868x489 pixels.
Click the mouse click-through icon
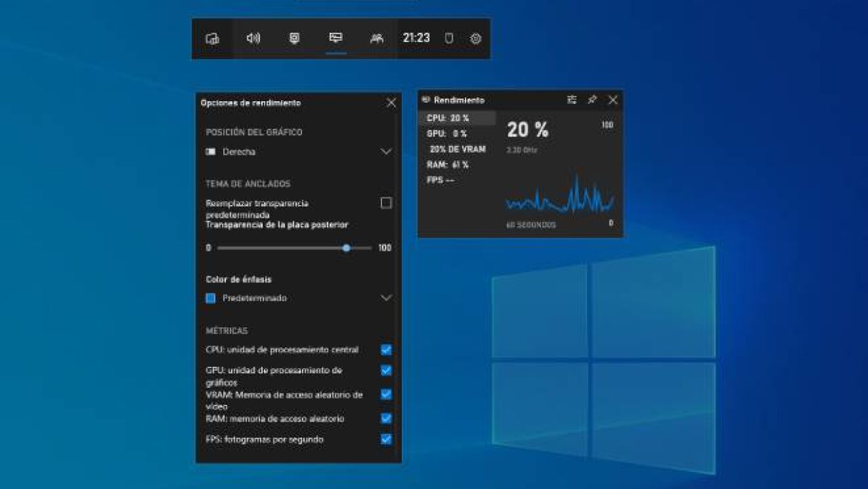(449, 39)
